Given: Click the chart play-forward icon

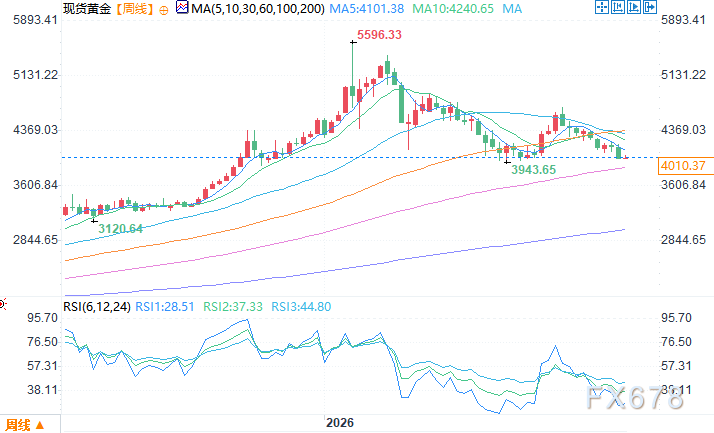Looking at the screenshot, I should coord(633,7).
